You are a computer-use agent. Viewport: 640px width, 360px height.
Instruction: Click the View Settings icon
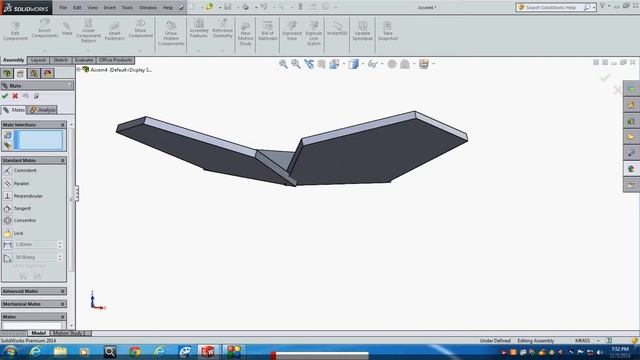424,64
